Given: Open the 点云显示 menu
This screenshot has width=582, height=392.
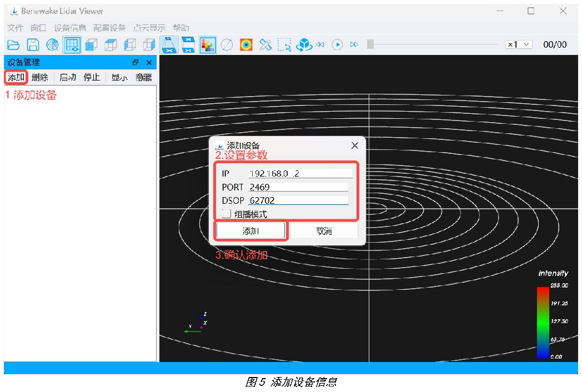Looking at the screenshot, I should pyautogui.click(x=149, y=28).
